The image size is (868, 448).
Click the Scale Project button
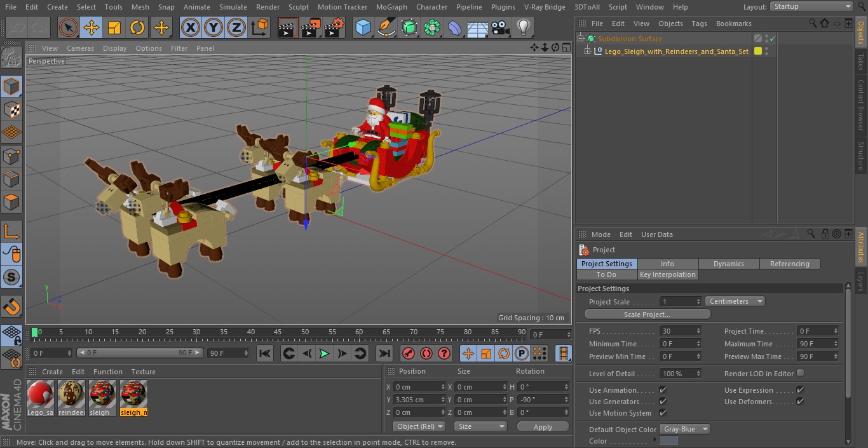(647, 315)
